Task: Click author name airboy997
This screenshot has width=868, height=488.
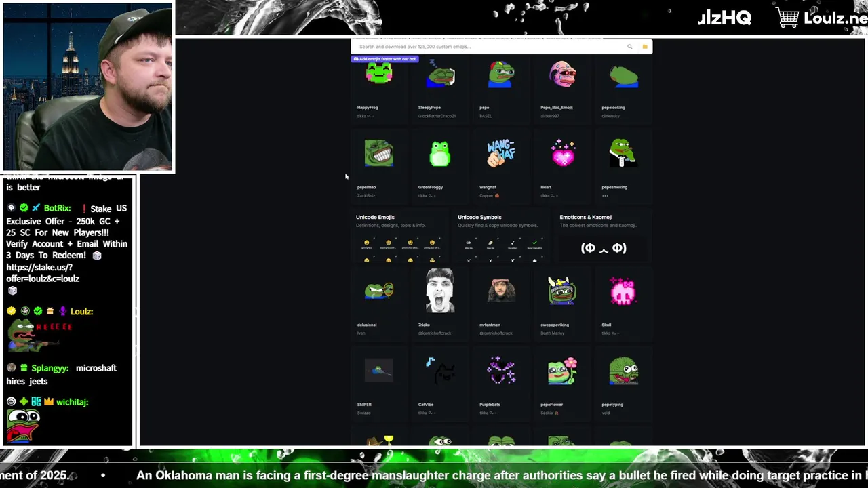Action: (x=551, y=116)
